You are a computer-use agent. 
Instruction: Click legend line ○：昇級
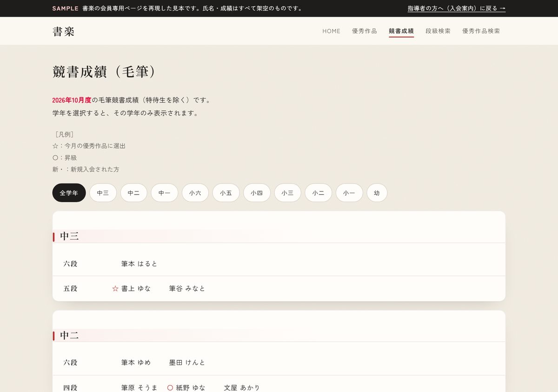pos(65,157)
